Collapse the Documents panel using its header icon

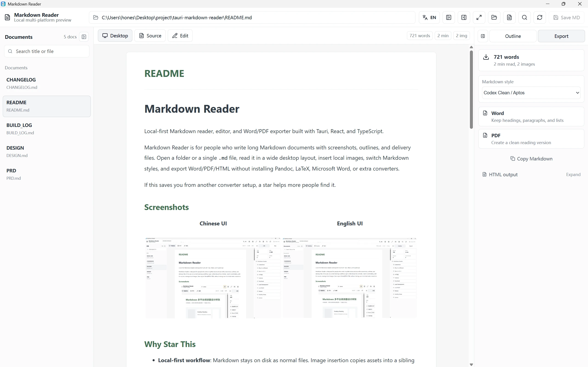pyautogui.click(x=84, y=37)
